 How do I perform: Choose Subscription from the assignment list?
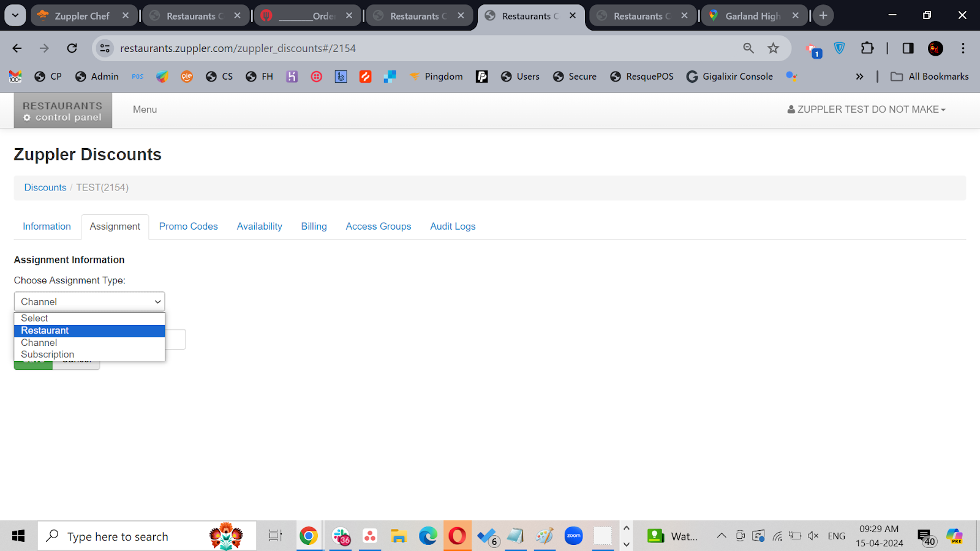click(89, 354)
